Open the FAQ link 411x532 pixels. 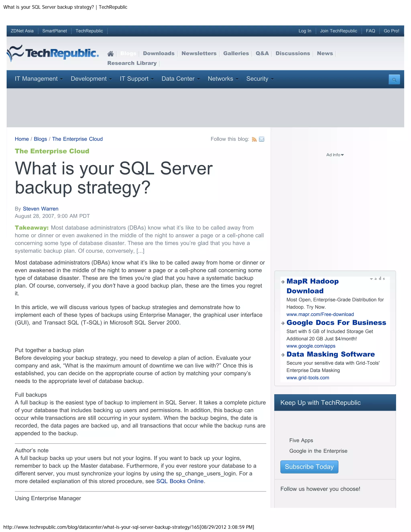pyautogui.click(x=370, y=31)
